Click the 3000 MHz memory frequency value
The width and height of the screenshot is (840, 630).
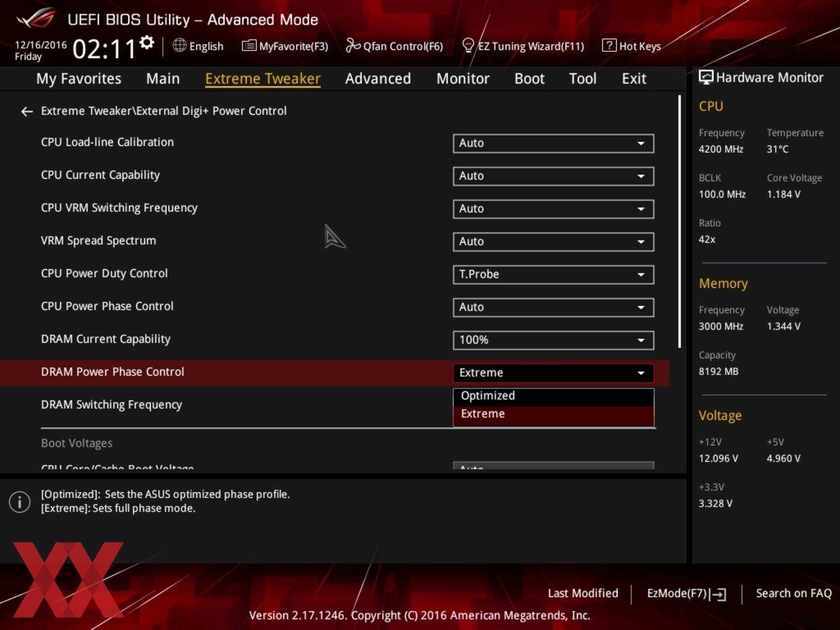tap(721, 326)
